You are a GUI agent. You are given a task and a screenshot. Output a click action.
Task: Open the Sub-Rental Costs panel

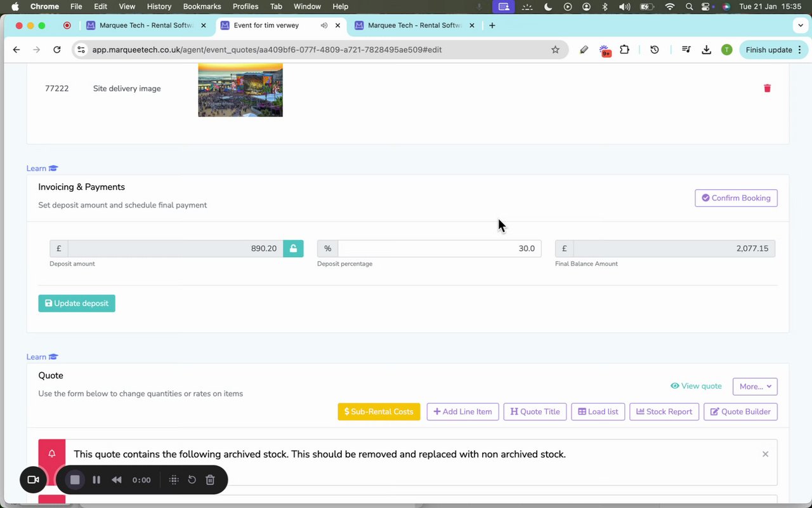379,411
